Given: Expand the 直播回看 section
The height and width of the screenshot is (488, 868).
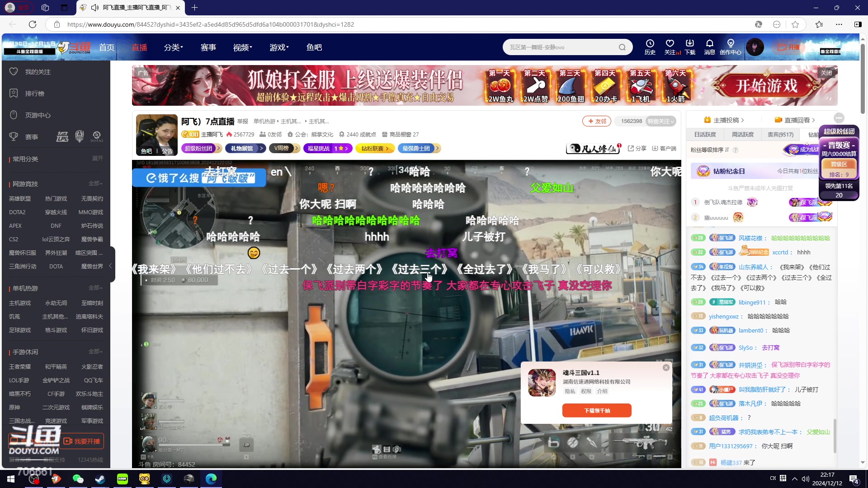Looking at the screenshot, I should point(796,120).
